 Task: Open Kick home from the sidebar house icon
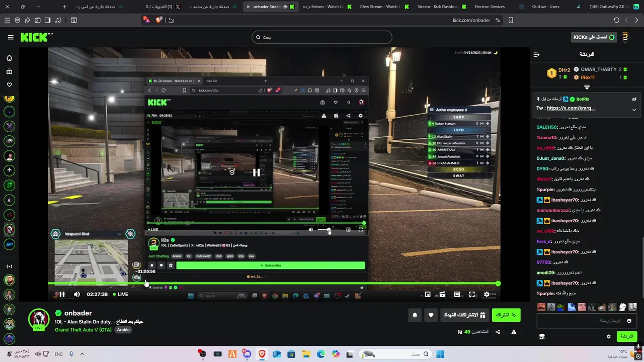(9, 58)
